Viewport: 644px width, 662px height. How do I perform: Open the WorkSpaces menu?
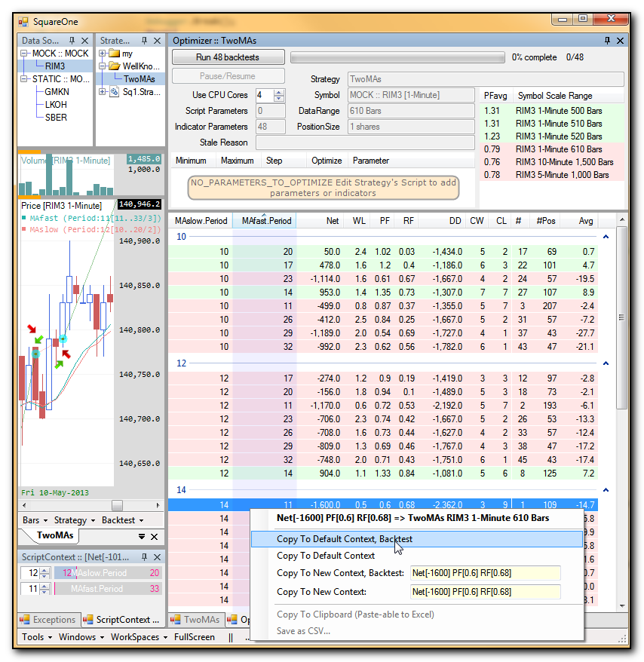coord(139,636)
